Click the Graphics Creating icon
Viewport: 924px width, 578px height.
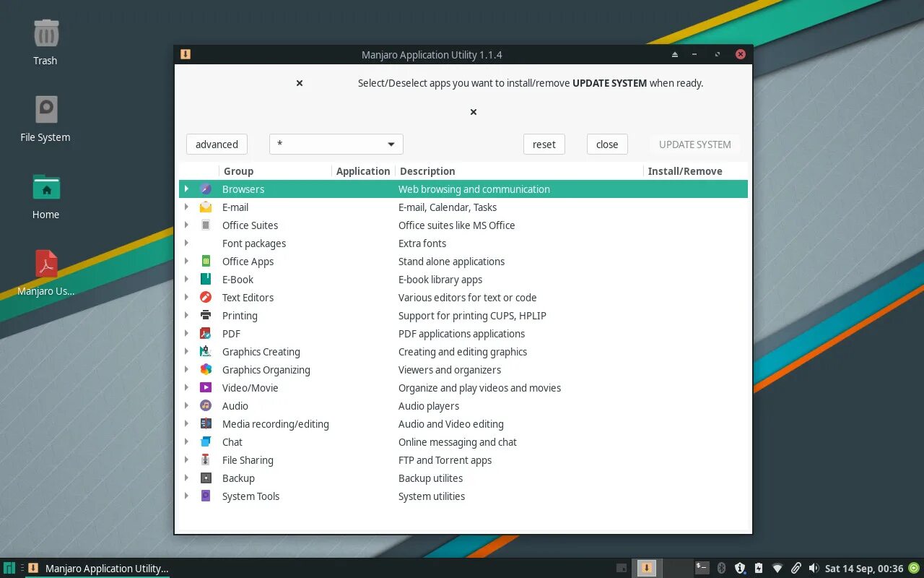[206, 351]
